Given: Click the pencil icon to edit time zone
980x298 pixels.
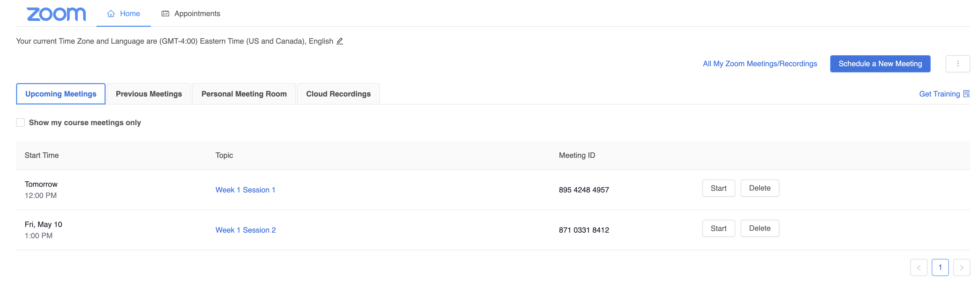Looking at the screenshot, I should 340,41.
